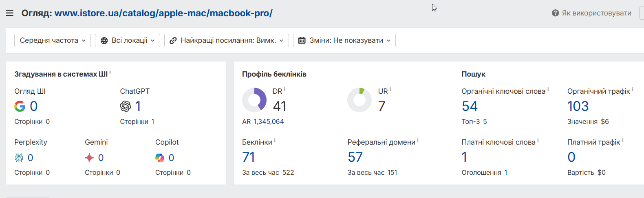Show info tooltip next to DR
The width and height of the screenshot is (644, 198).
pyautogui.click(x=285, y=89)
